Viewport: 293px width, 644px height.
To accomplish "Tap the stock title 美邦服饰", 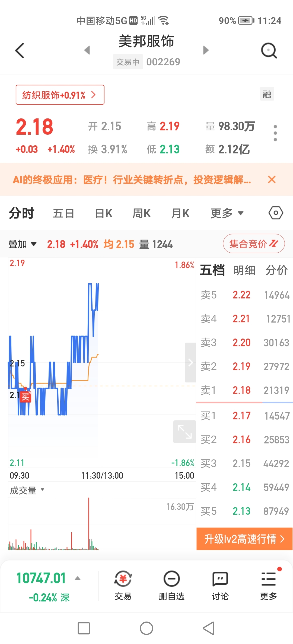I will tap(146, 41).
